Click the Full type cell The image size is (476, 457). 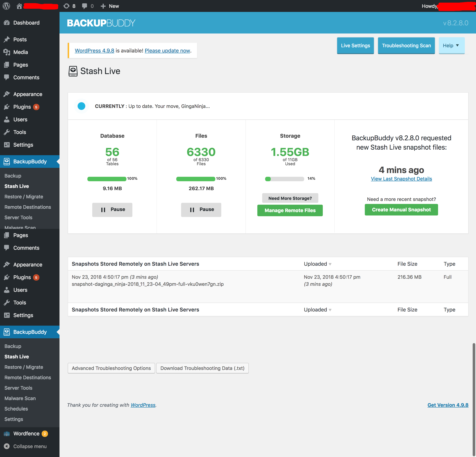click(x=447, y=277)
